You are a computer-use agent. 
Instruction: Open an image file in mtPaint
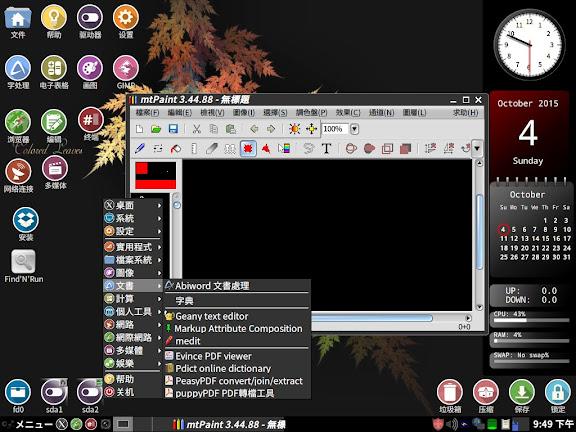point(156,129)
